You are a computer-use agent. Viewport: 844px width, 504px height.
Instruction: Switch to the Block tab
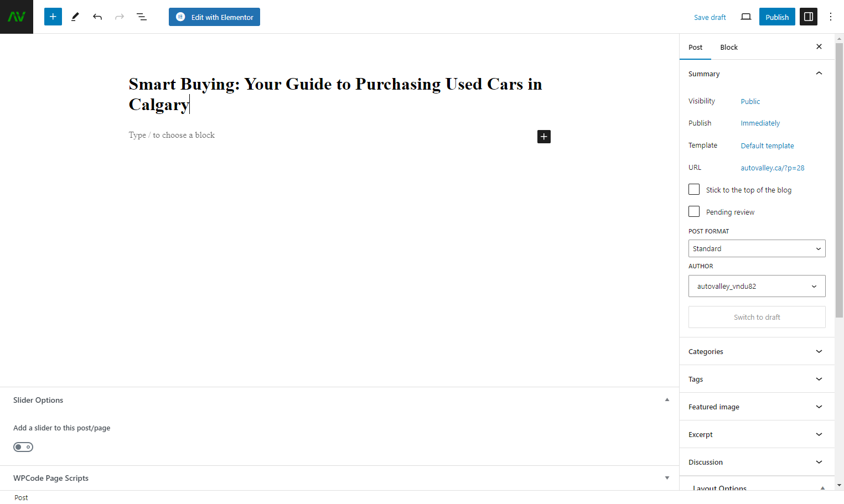pos(729,47)
